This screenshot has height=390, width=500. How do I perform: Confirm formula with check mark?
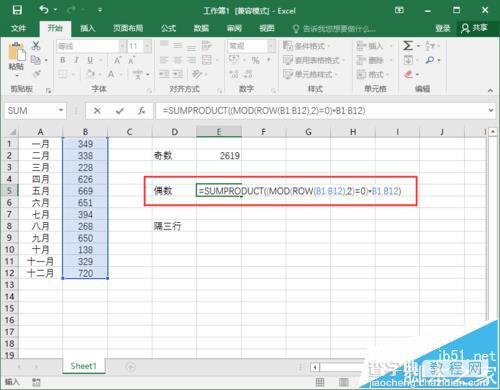119,111
